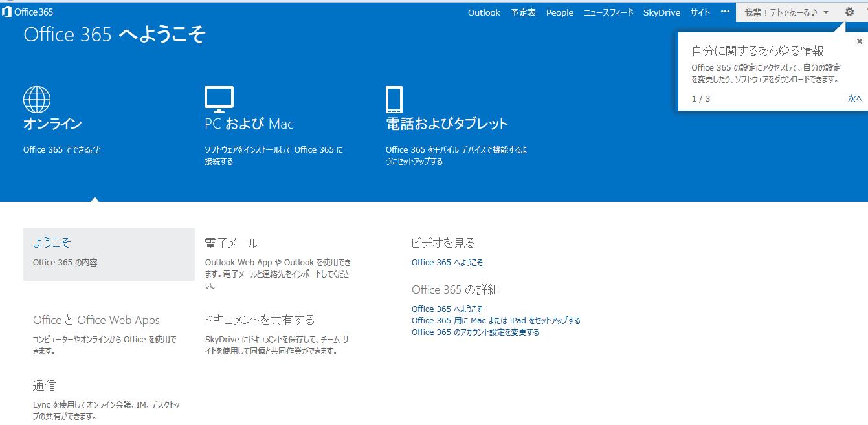Select the 電話およびタブレット section heading
Image resolution: width=868 pixels, height=425 pixels.
(x=447, y=124)
